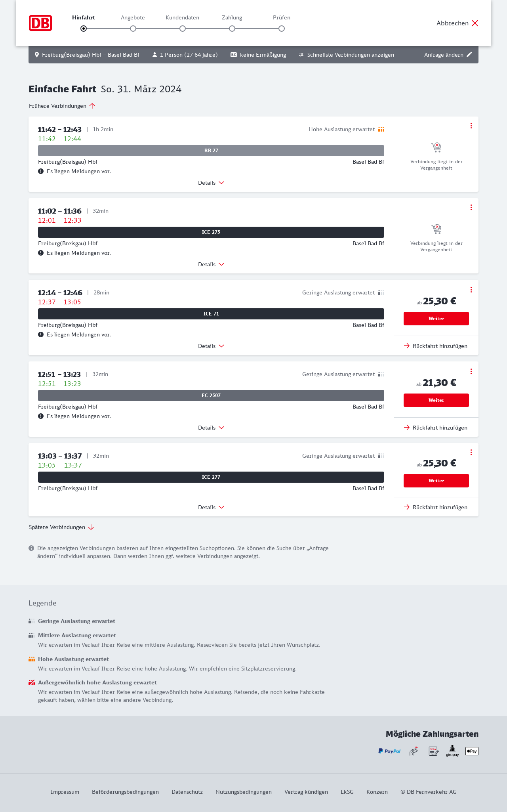Show Frühere Verbindungen
The height and width of the screenshot is (812, 507).
click(62, 106)
